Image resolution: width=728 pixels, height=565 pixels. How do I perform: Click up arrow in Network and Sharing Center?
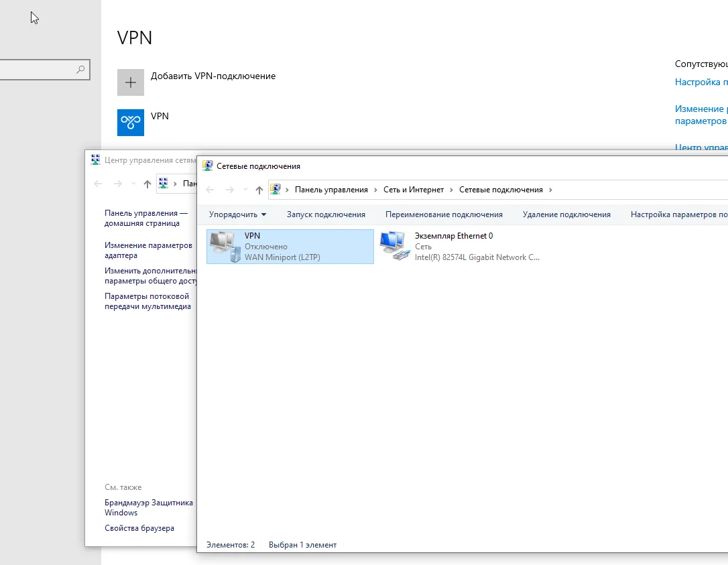coord(147,184)
